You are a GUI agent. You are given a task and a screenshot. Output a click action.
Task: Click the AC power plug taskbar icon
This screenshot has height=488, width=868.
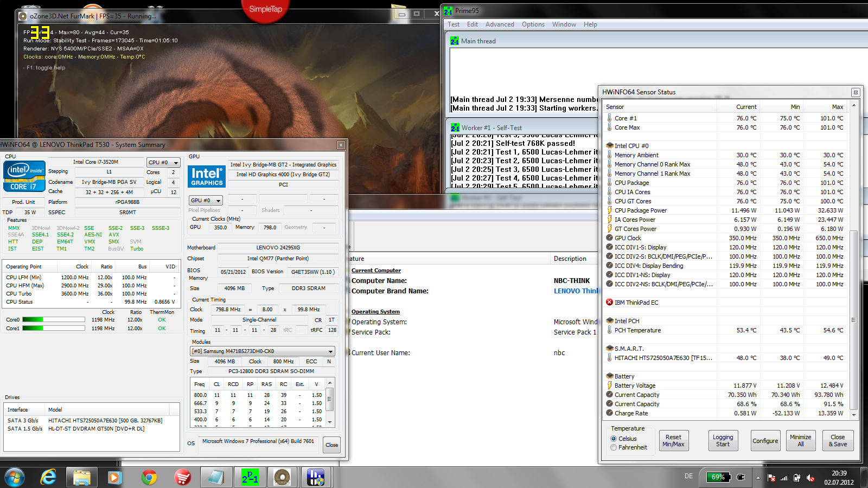741,477
